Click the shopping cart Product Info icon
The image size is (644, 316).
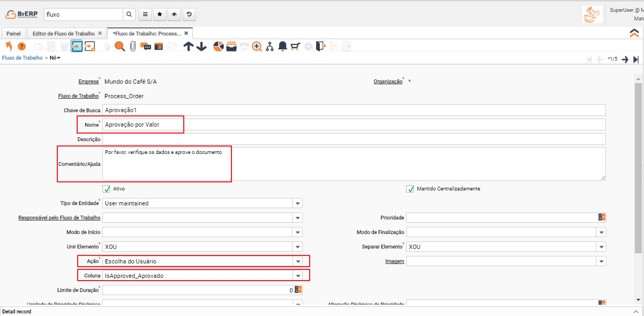pyautogui.click(x=295, y=47)
